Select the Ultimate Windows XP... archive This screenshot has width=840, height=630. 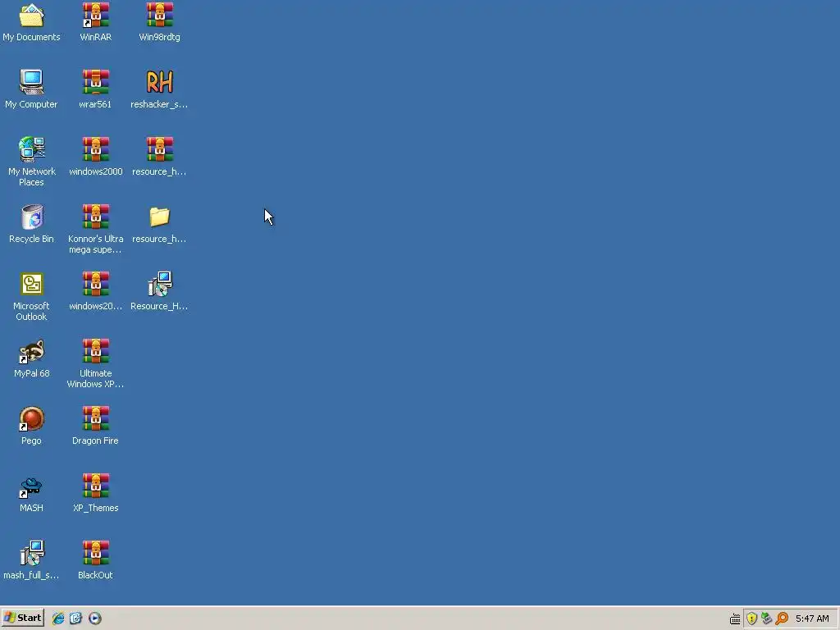[95, 351]
